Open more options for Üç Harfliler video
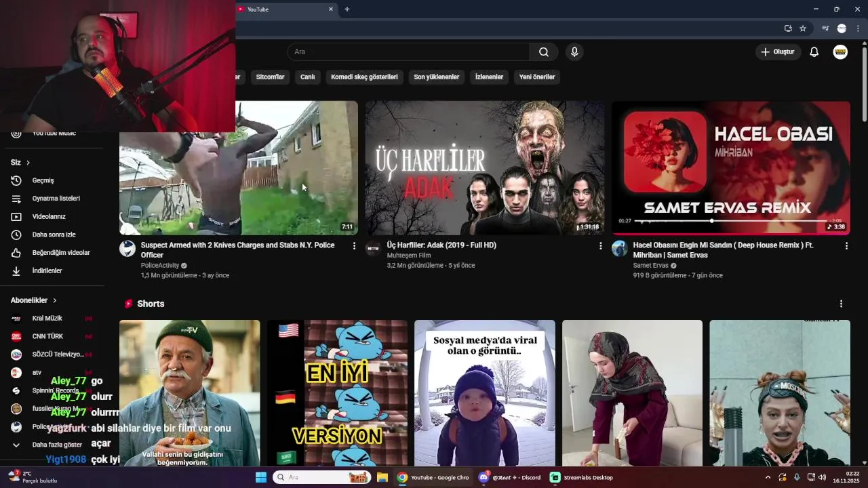 600,246
